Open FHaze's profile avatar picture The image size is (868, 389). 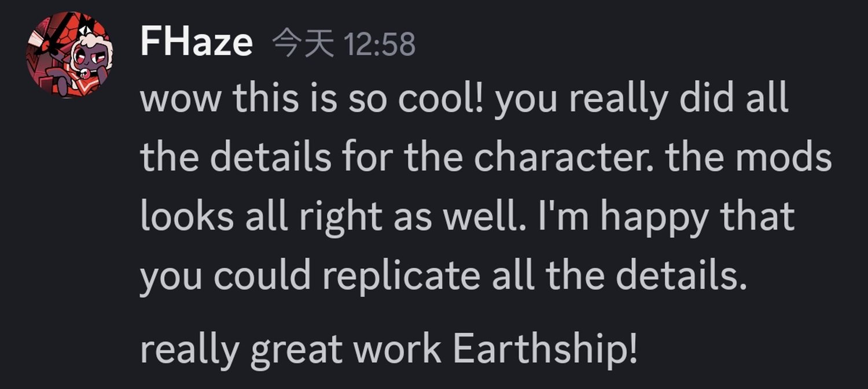69,55
